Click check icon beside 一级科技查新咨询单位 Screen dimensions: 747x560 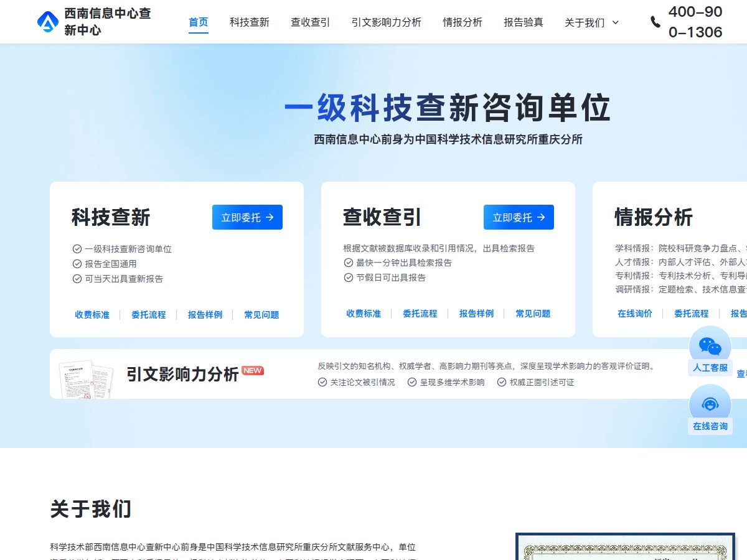click(x=77, y=249)
